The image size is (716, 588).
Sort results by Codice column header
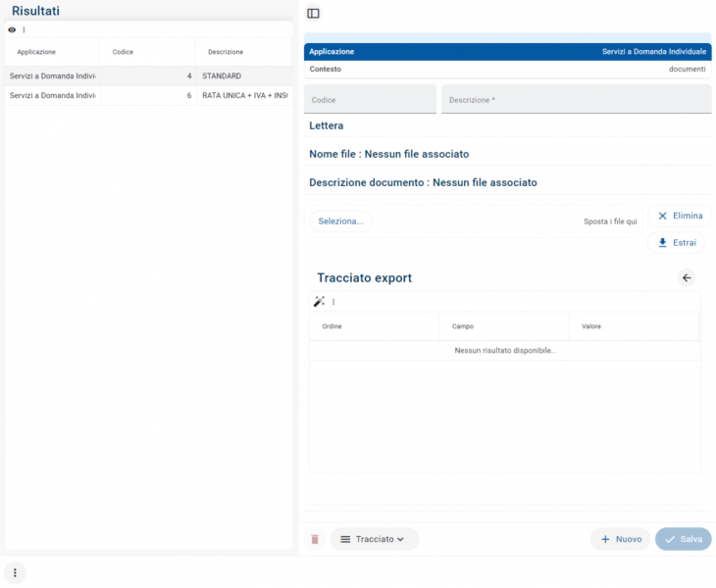pos(124,52)
